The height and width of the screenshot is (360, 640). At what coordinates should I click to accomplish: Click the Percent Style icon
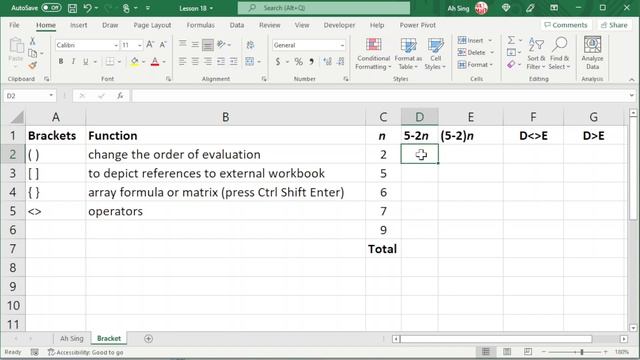click(x=299, y=62)
